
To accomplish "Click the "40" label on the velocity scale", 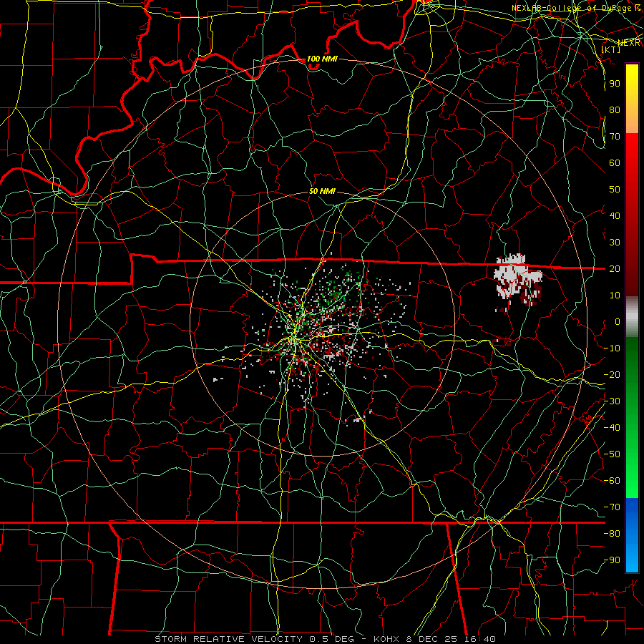I will pyautogui.click(x=615, y=215).
